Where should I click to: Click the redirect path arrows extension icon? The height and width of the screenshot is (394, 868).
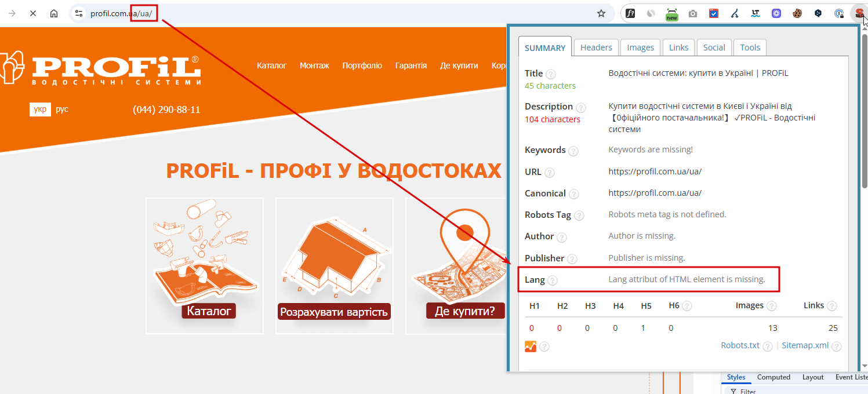point(734,13)
